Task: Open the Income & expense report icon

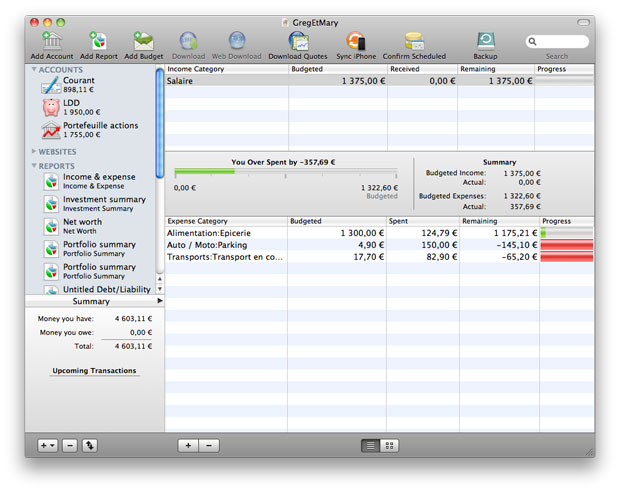Action: [x=51, y=182]
